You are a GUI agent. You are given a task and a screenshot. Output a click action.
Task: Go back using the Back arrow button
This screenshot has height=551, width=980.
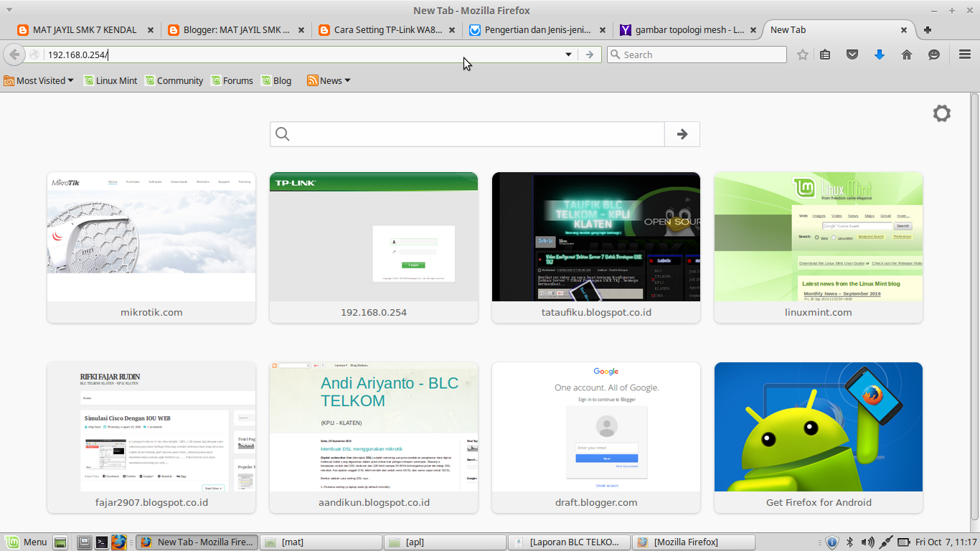[x=14, y=55]
